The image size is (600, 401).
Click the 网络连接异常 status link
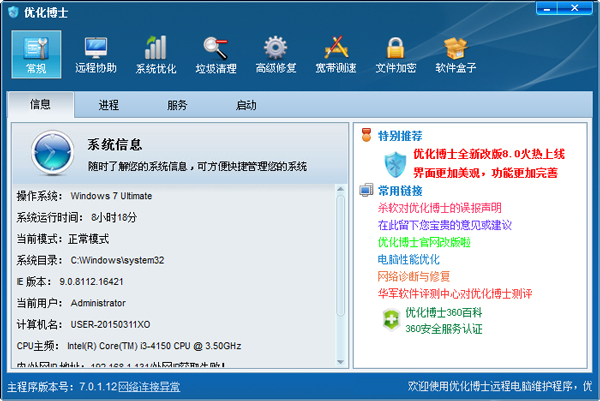pos(149,387)
